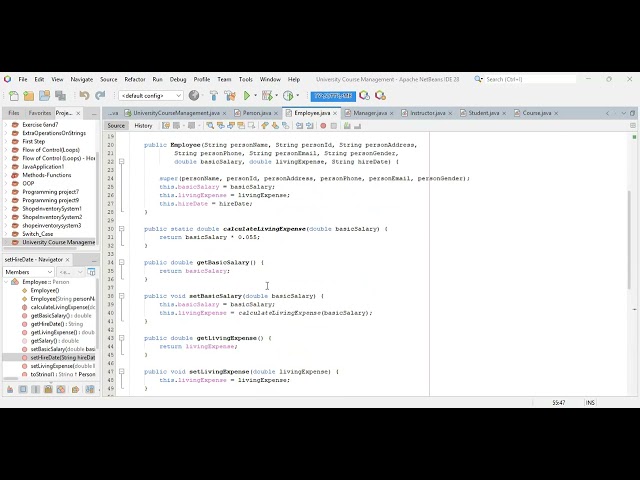Click the Save All toolbar icon
Viewport: 640px width, 480px height.
60,96
